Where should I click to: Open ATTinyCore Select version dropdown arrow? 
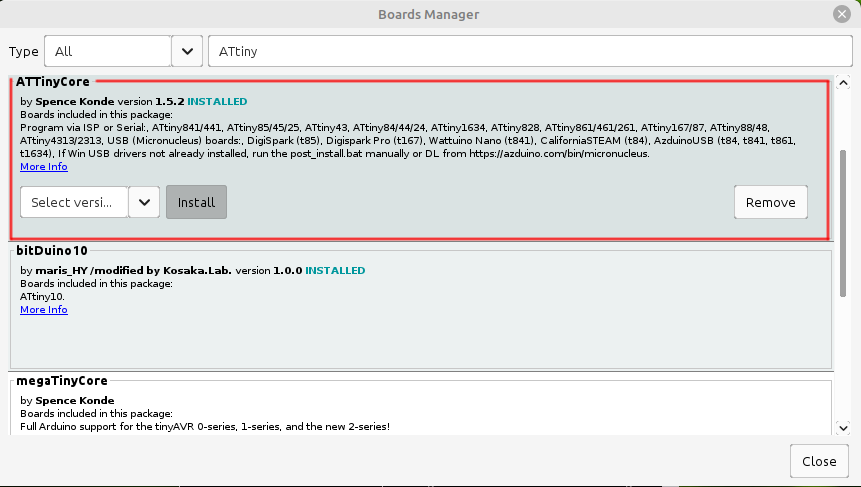click(144, 202)
